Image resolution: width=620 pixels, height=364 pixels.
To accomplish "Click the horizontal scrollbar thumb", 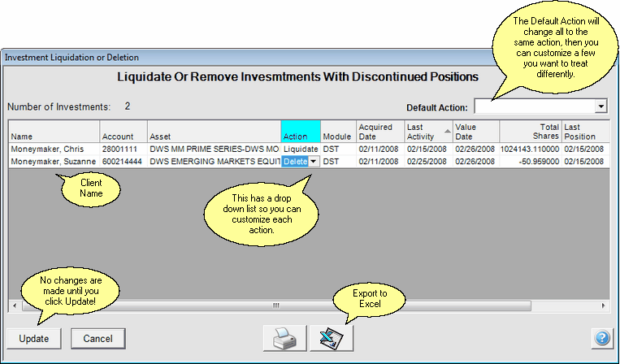I will 276,305.
